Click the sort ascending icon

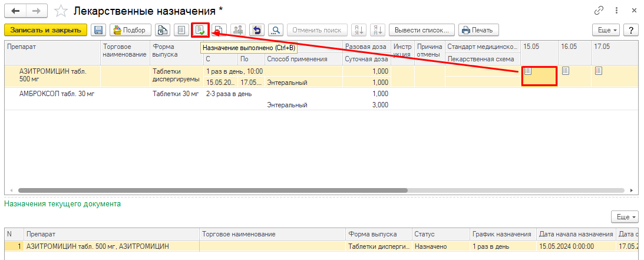pos(359,30)
